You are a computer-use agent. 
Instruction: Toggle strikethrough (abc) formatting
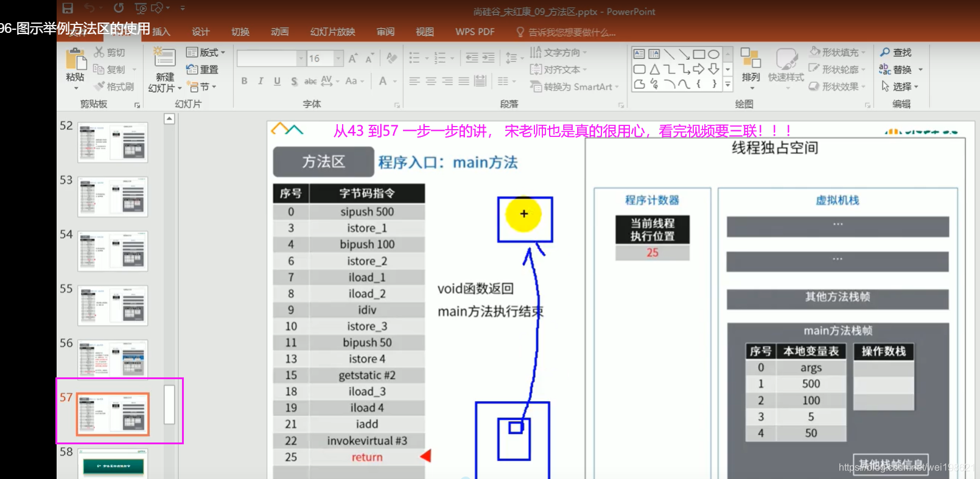click(310, 81)
